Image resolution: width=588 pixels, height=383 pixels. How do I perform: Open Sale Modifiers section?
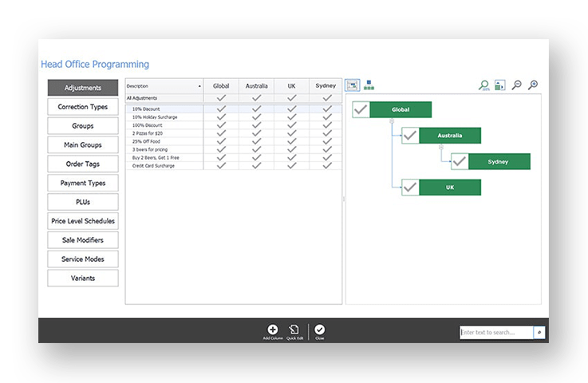[x=83, y=240]
